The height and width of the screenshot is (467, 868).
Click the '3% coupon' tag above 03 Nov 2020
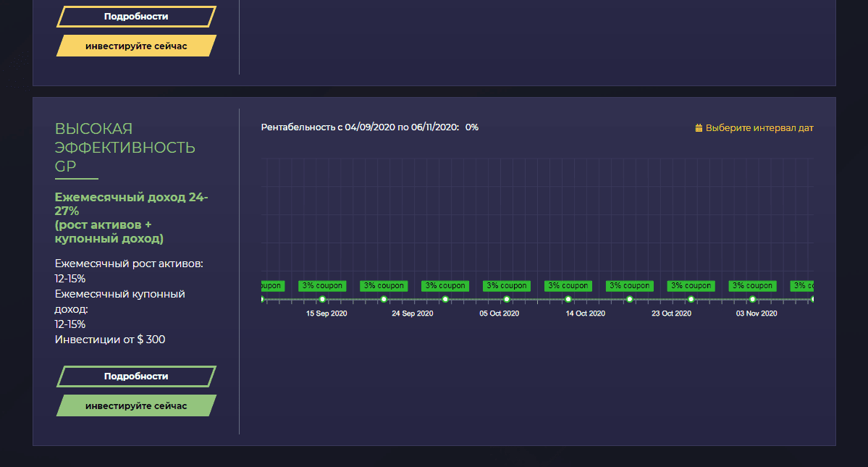753,286
